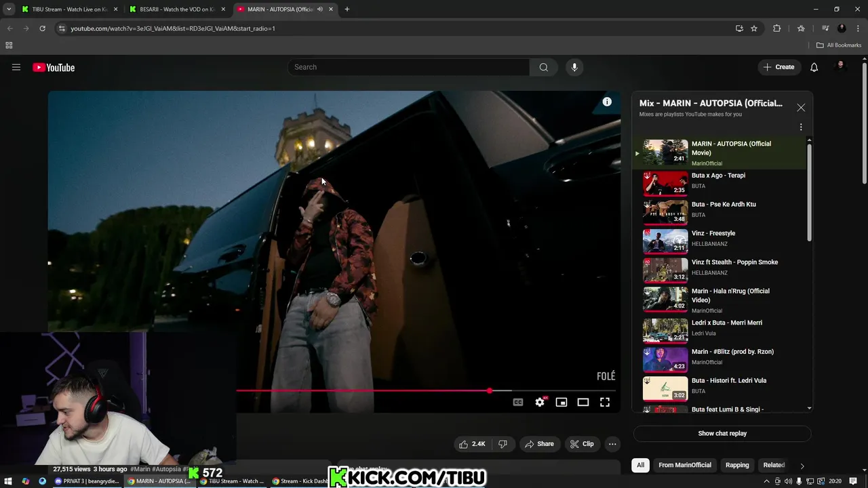Viewport: 868px width, 488px height.
Task: Click the red playhead scrubber
Action: point(490,390)
